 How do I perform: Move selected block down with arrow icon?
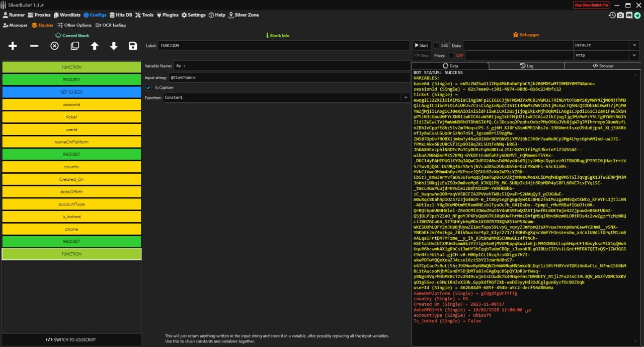[114, 46]
